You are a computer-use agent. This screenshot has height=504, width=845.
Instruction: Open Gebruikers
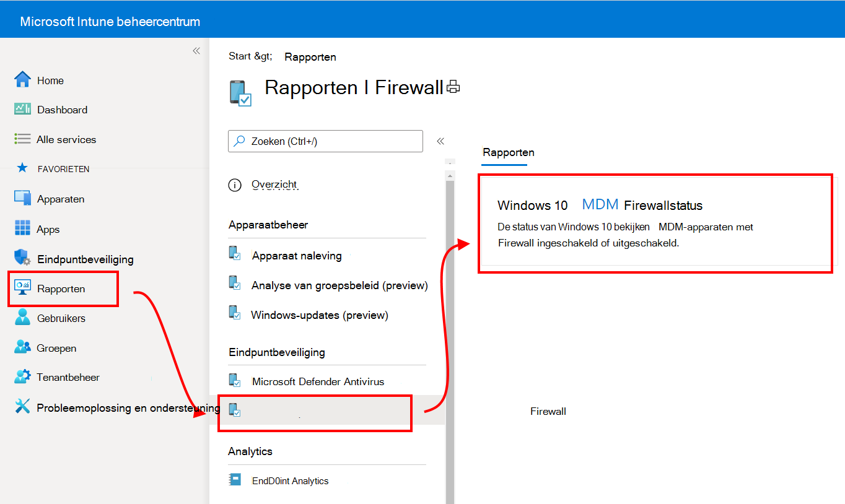click(61, 318)
